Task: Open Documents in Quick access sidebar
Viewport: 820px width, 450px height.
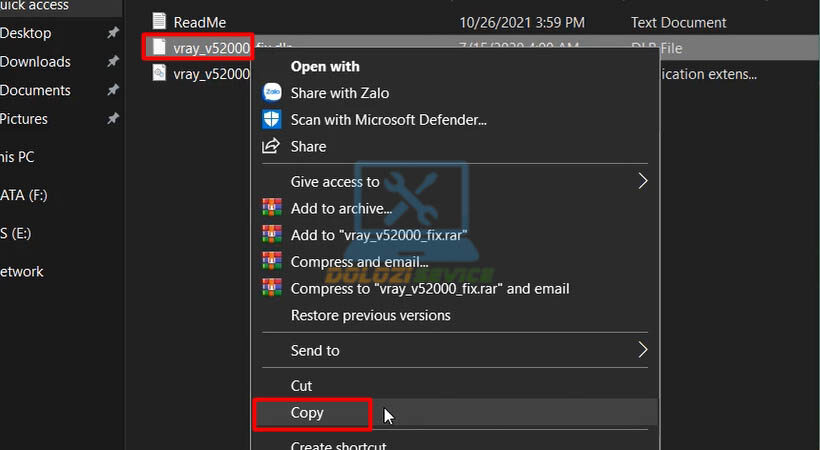Action: tap(35, 90)
